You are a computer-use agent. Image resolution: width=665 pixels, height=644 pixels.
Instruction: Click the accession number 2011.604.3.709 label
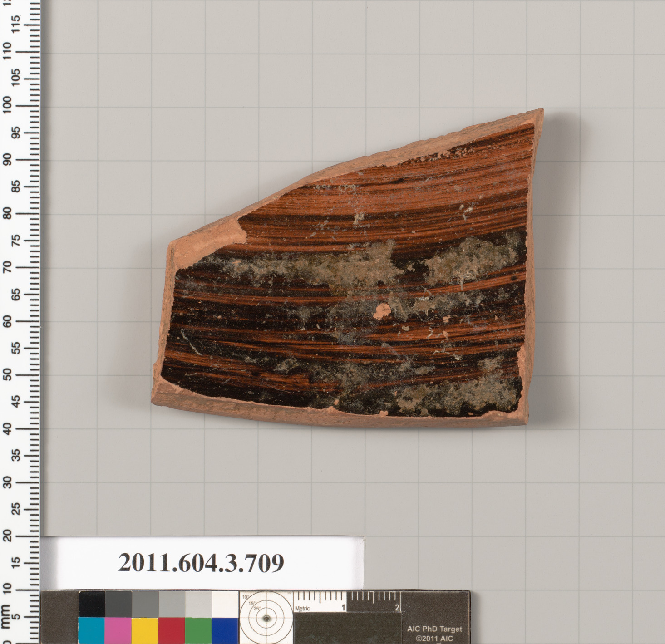[x=201, y=563]
